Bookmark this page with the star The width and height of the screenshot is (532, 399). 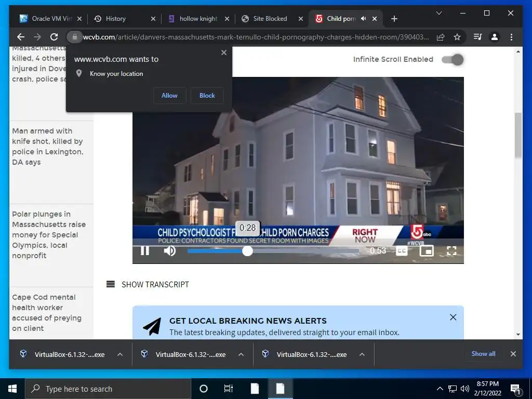[457, 37]
